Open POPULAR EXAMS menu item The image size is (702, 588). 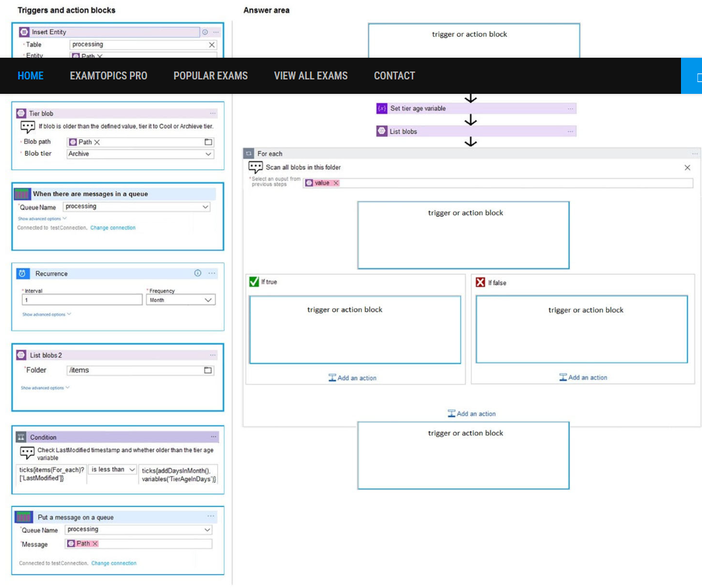[x=210, y=75]
